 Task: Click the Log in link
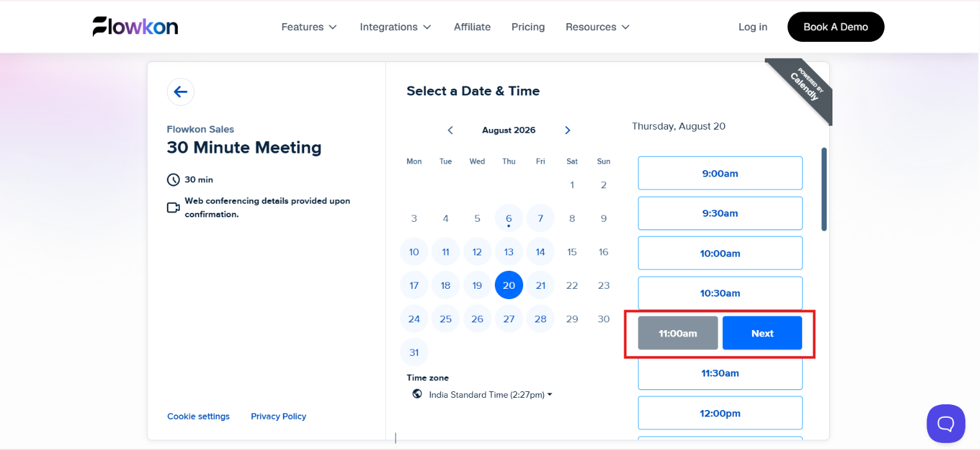pos(753,27)
